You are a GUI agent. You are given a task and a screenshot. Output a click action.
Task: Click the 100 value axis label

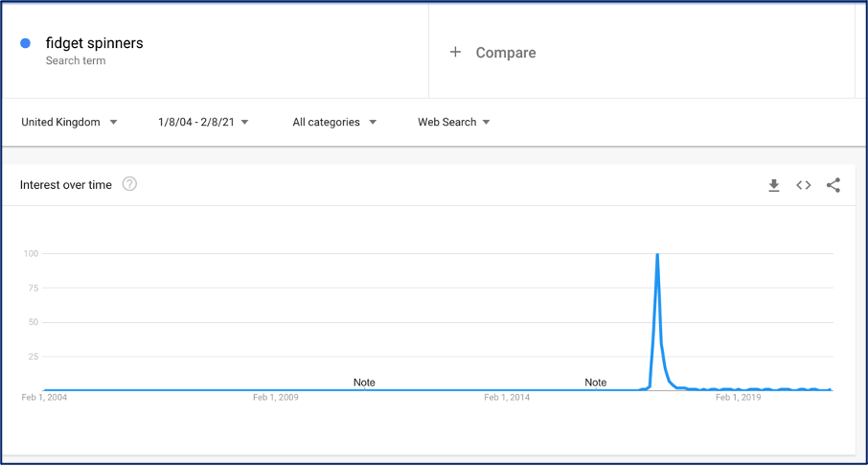click(x=31, y=254)
